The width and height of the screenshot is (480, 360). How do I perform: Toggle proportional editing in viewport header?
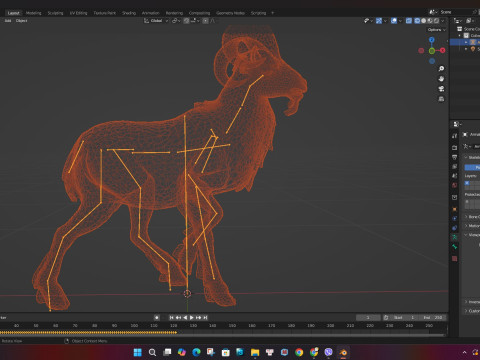click(206, 21)
